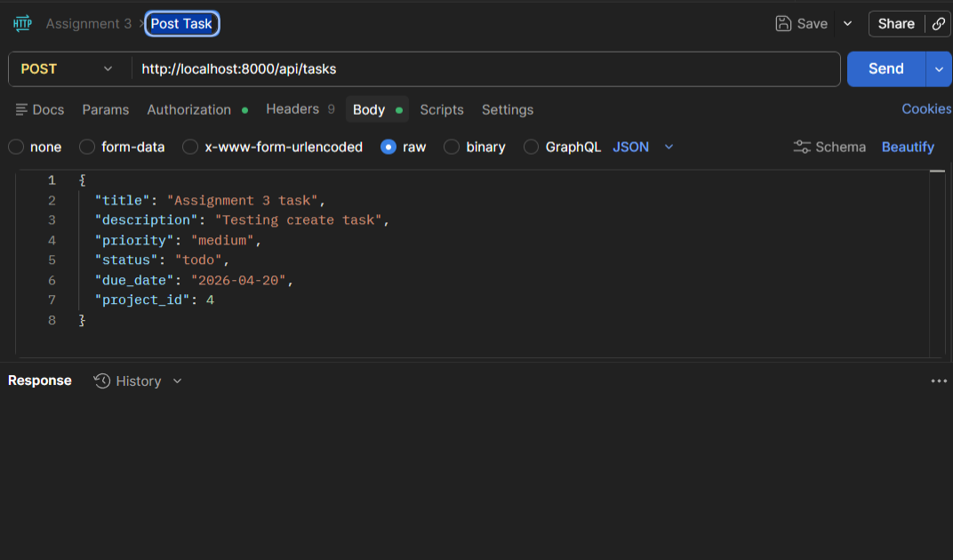Switch to the Params tab
The width and height of the screenshot is (953, 560).
[106, 109]
